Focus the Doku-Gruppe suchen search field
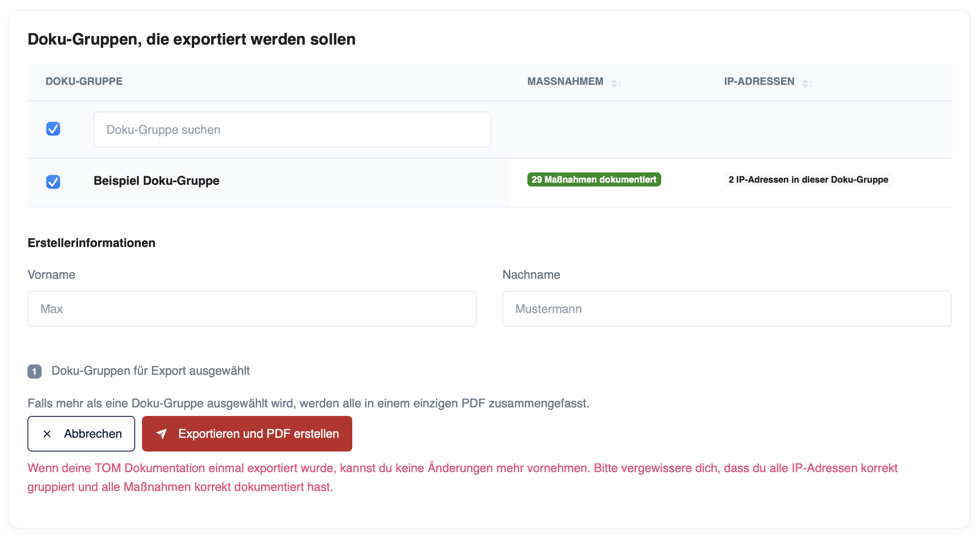The height and width of the screenshot is (536, 980). coord(292,129)
